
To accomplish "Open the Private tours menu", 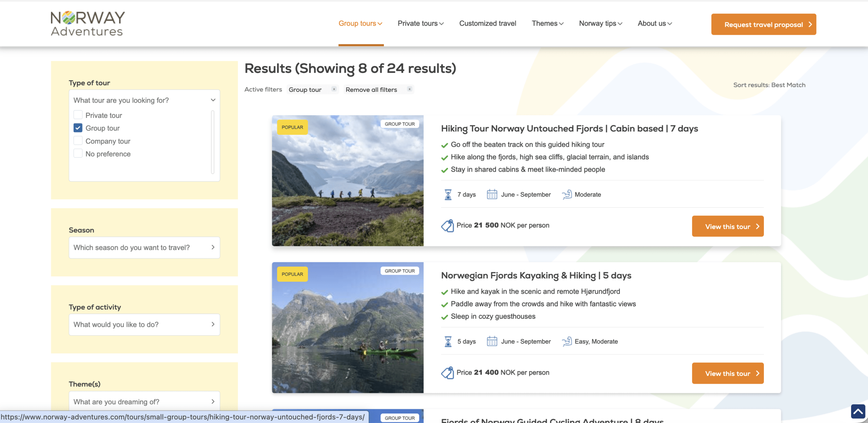I will click(x=420, y=23).
